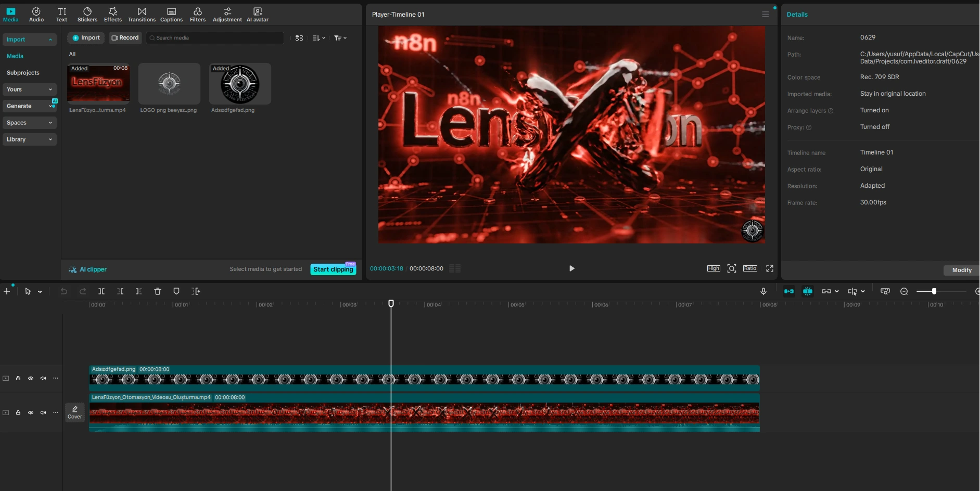Open the media filter dropdown
Image resolution: width=980 pixels, height=491 pixels.
(340, 38)
